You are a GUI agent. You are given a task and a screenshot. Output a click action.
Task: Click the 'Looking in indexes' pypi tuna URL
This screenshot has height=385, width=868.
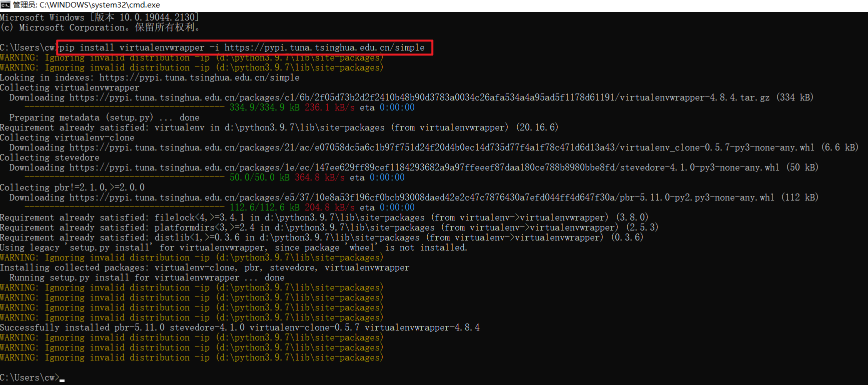pyautogui.click(x=199, y=77)
